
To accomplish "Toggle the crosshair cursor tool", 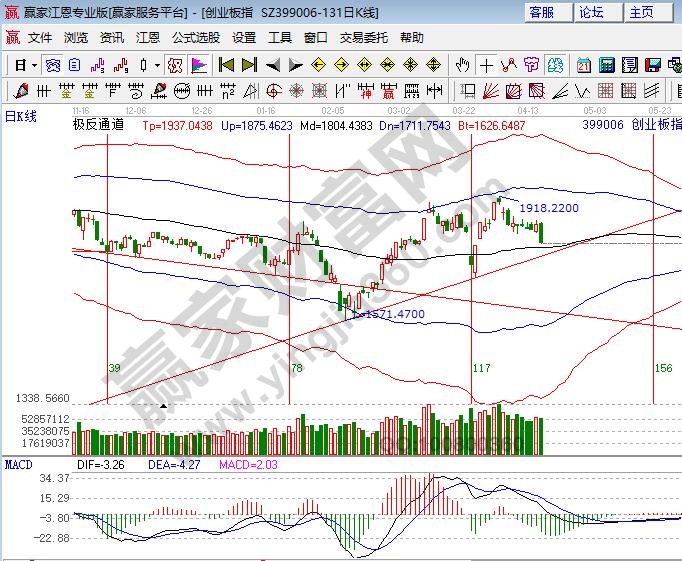I will (486, 65).
